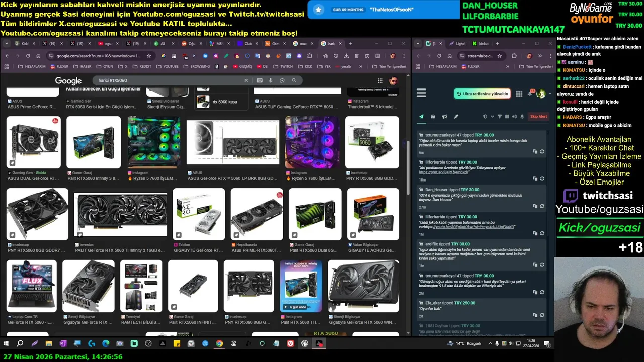
Task: Open the Google apps grid
Action: [380, 81]
